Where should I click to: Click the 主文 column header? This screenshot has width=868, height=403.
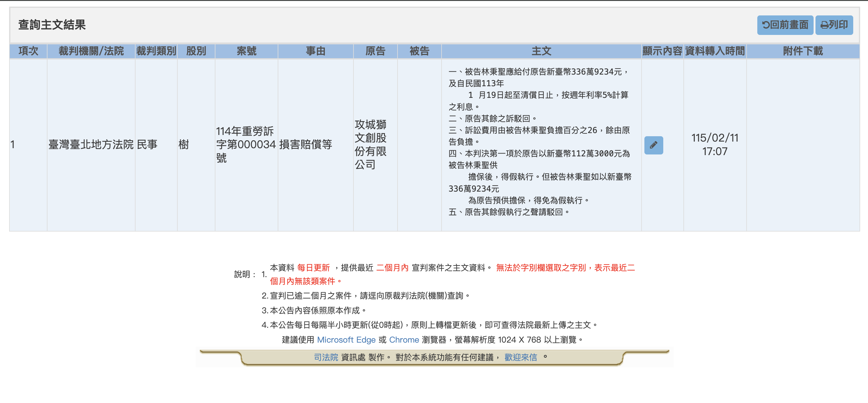point(541,51)
